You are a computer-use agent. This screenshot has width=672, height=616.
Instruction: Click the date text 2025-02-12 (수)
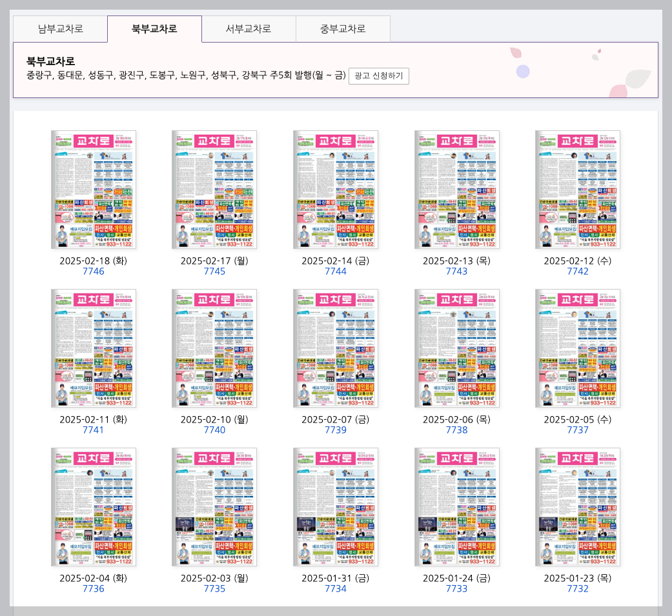(578, 261)
